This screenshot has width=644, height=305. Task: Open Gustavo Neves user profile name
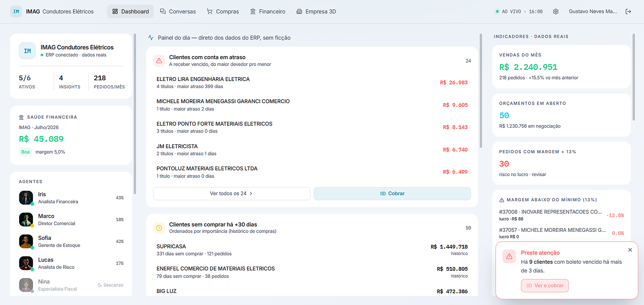pos(593,11)
